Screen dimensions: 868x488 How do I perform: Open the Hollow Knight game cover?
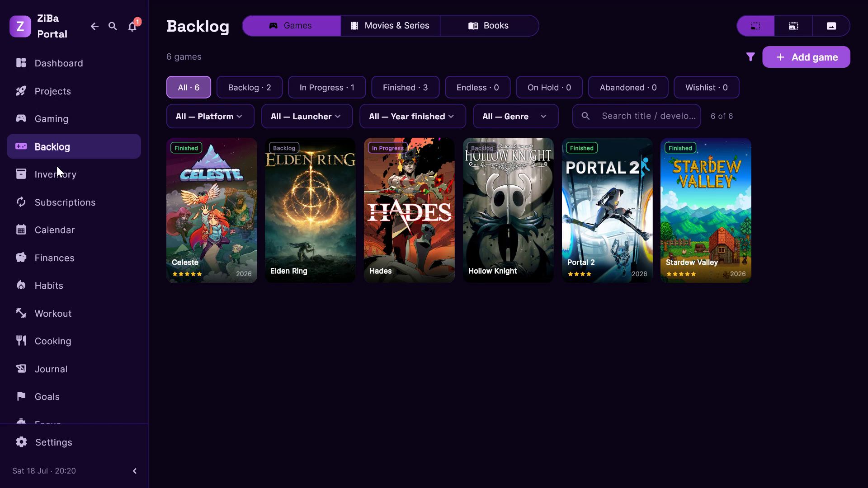pyautogui.click(x=508, y=210)
